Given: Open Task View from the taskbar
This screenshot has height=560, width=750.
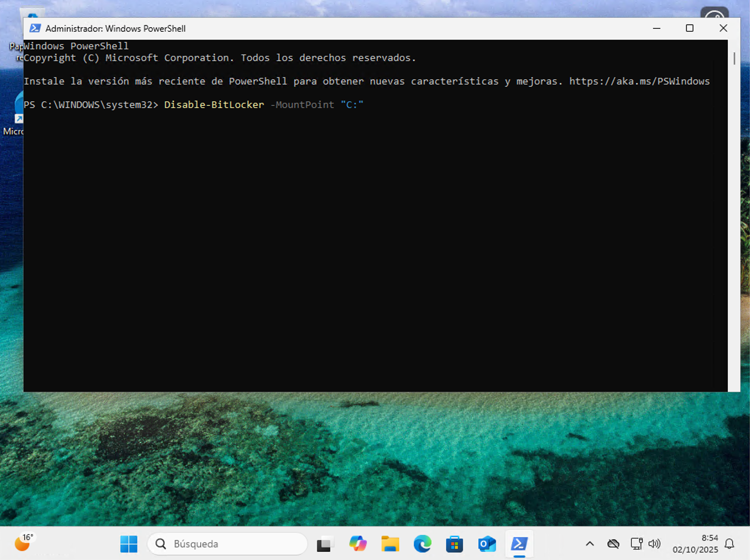Looking at the screenshot, I should pos(325,543).
